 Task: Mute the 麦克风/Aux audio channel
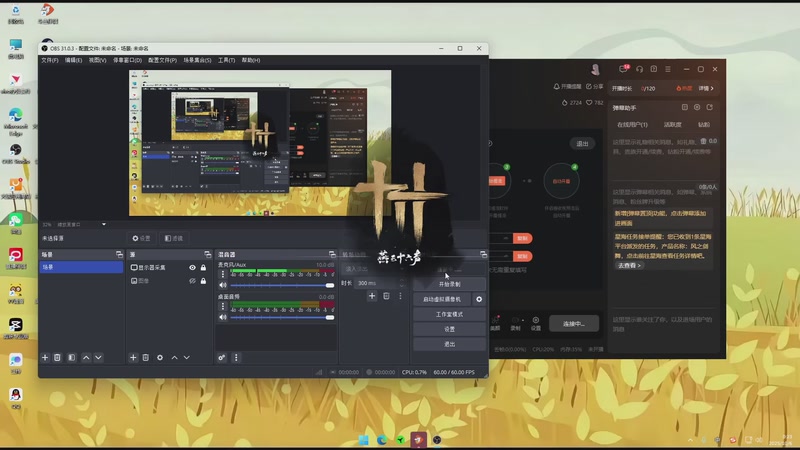(223, 285)
